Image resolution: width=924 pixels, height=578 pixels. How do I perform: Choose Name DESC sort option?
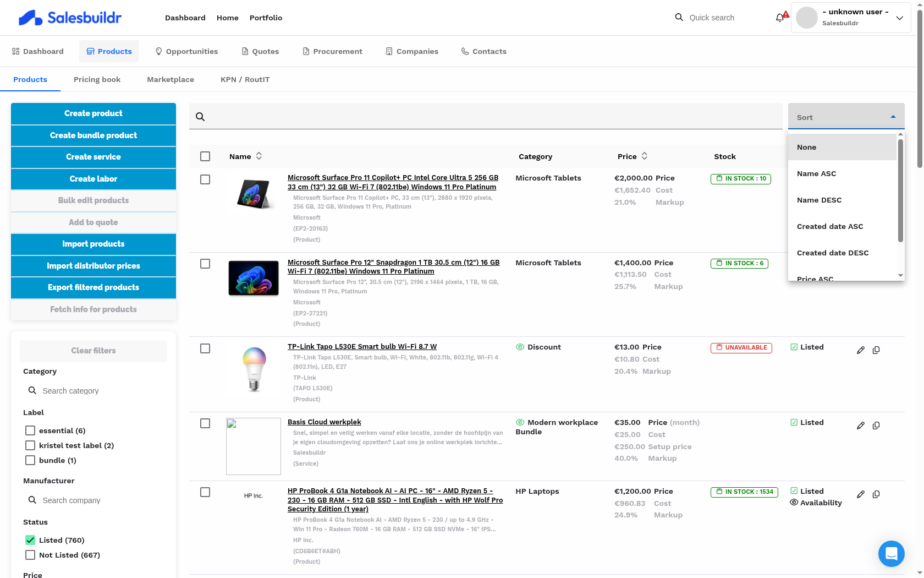(x=843, y=200)
